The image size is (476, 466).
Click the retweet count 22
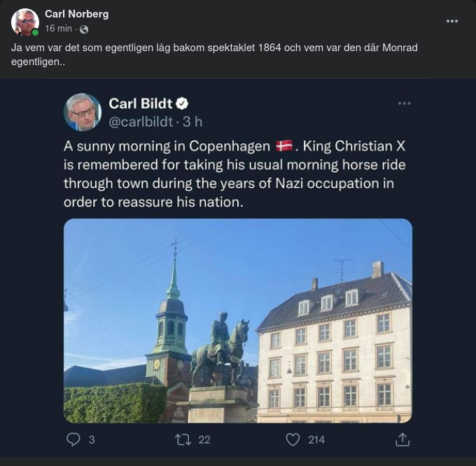point(204,439)
